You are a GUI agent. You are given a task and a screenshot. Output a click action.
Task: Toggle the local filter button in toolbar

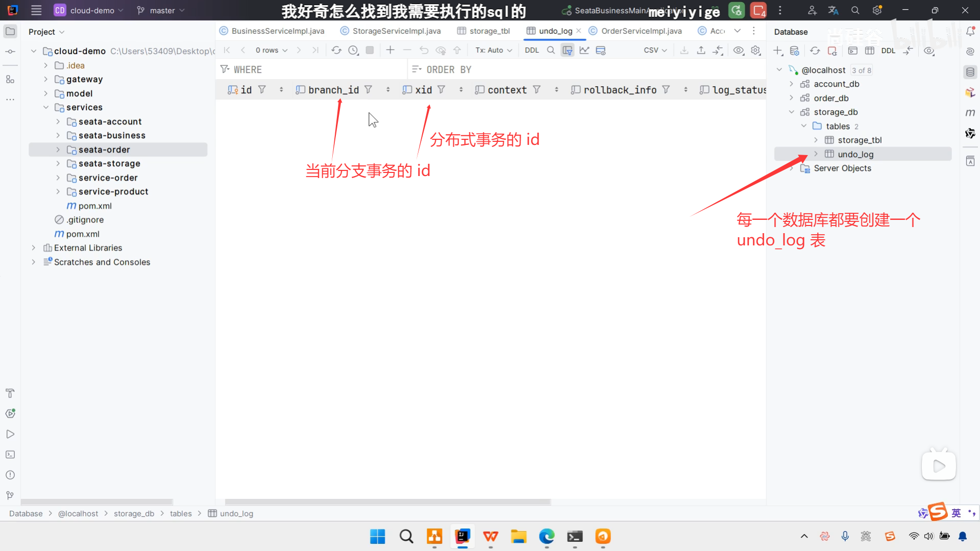(x=567, y=50)
